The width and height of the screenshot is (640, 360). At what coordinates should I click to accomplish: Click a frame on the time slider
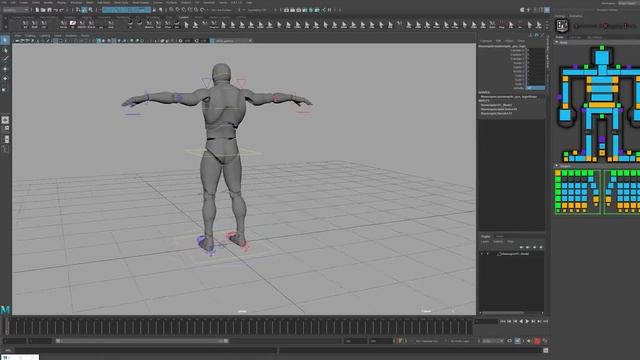tap(241, 327)
